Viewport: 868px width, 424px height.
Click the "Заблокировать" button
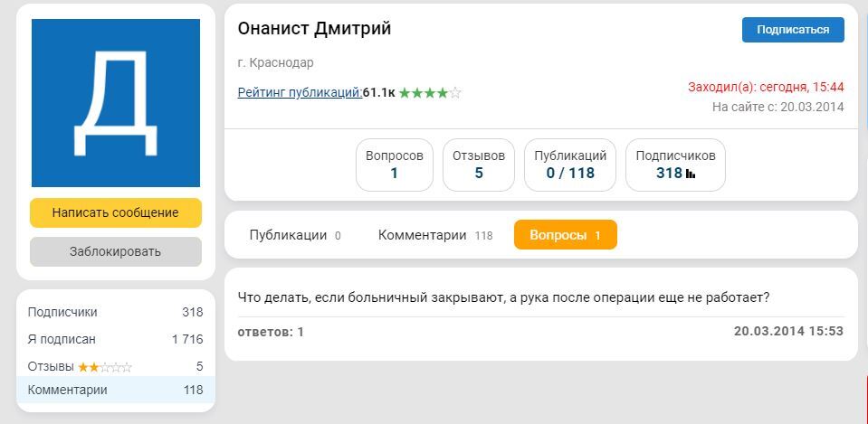[x=116, y=252]
